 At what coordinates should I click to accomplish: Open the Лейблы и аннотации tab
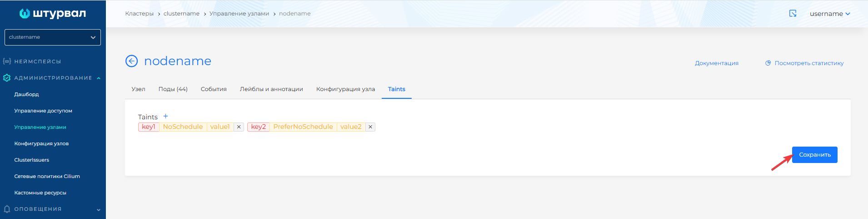click(x=271, y=89)
